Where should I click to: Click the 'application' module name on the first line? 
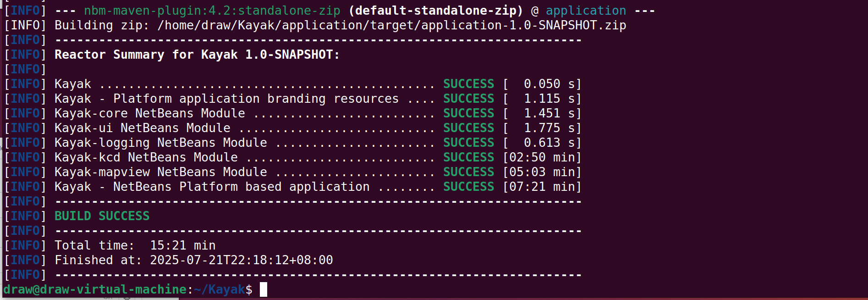tap(586, 11)
